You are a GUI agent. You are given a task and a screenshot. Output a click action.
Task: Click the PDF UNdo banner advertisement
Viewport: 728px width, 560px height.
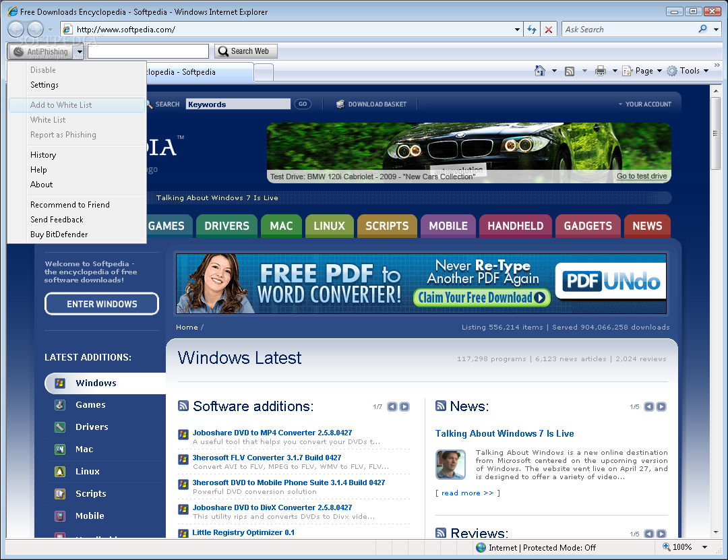coord(421,283)
